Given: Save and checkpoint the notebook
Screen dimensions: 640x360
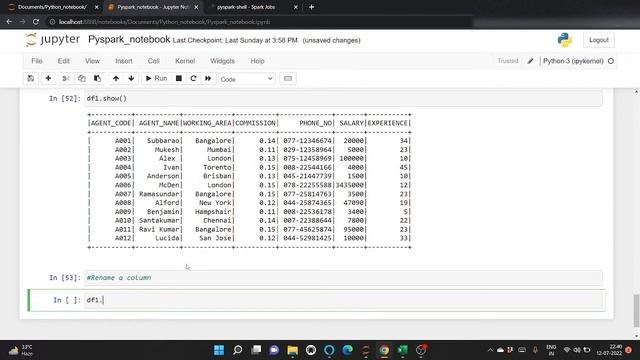Looking at the screenshot, I should coord(31,78).
